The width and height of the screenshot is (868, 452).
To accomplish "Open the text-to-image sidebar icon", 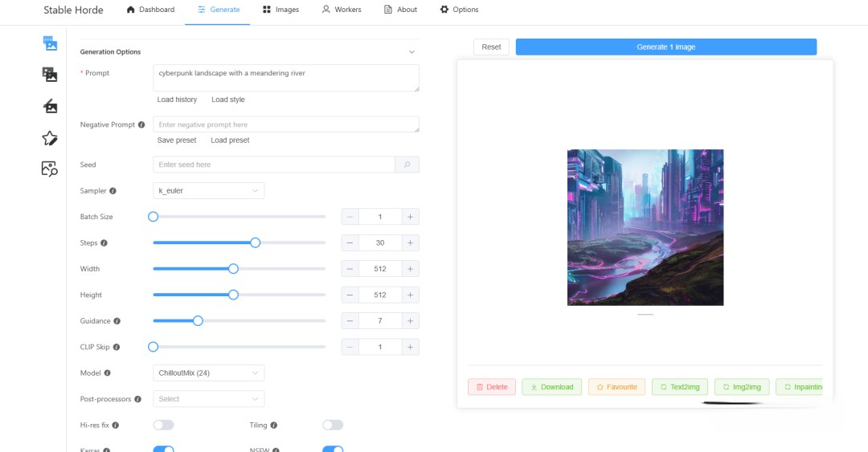I will [50, 43].
